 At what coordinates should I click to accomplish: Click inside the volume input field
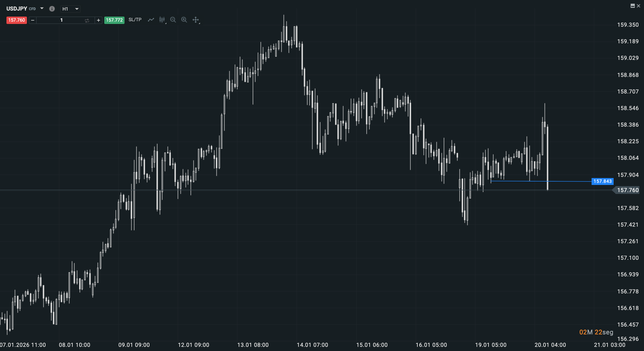click(61, 20)
